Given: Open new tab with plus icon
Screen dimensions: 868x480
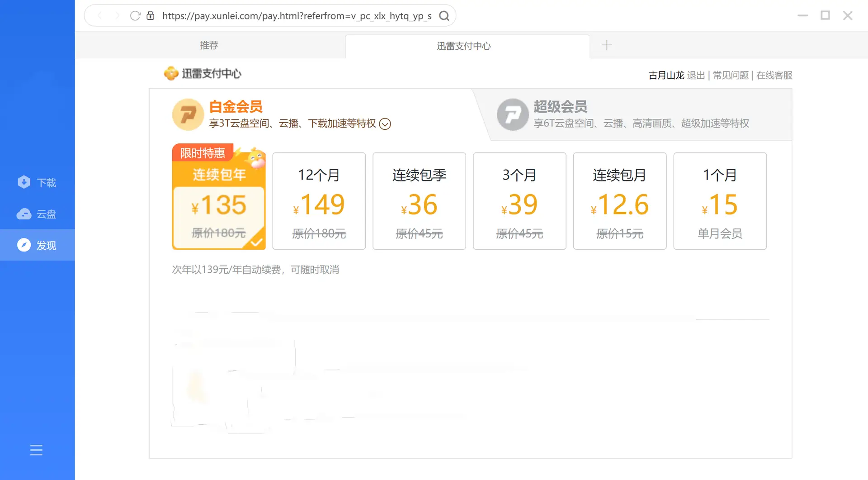Looking at the screenshot, I should (x=607, y=45).
